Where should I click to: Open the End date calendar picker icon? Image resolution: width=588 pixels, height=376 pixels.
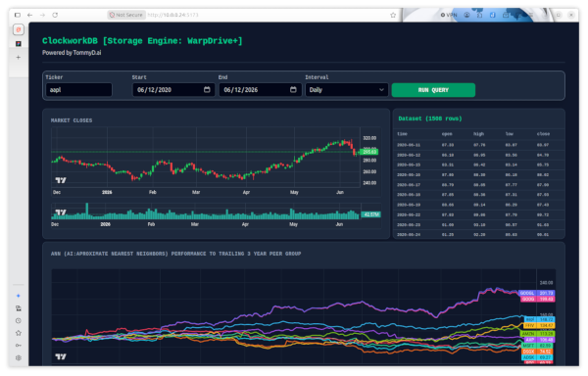click(x=293, y=89)
